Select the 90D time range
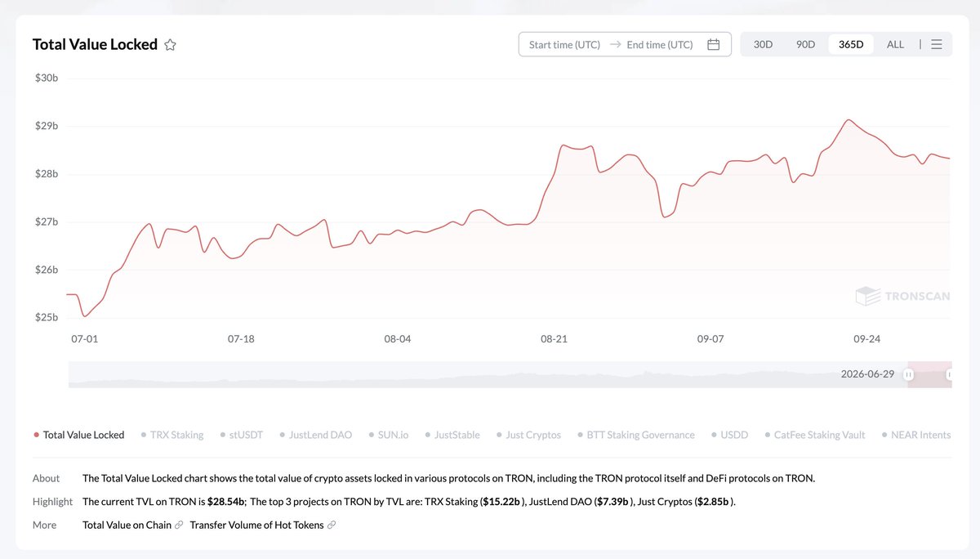 click(806, 44)
